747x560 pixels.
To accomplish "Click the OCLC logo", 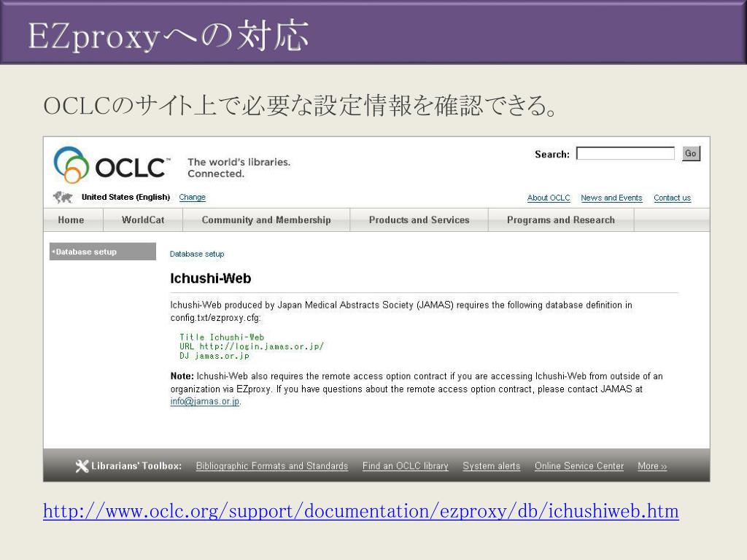I will [x=111, y=165].
